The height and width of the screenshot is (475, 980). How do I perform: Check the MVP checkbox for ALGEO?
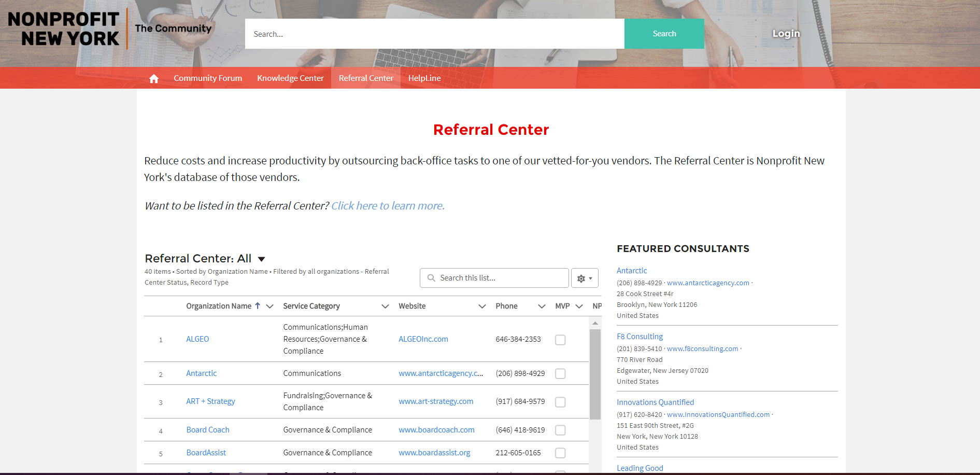560,339
